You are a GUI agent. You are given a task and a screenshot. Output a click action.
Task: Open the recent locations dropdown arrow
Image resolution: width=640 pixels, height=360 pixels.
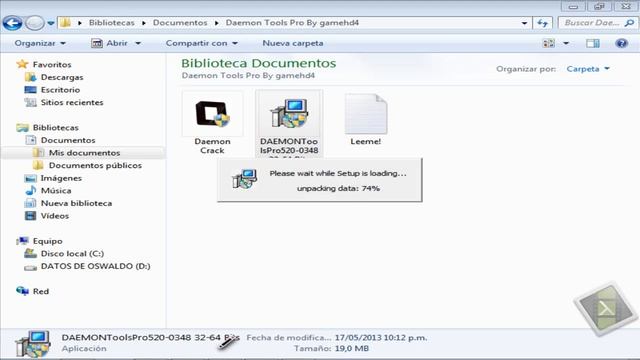tap(51, 23)
